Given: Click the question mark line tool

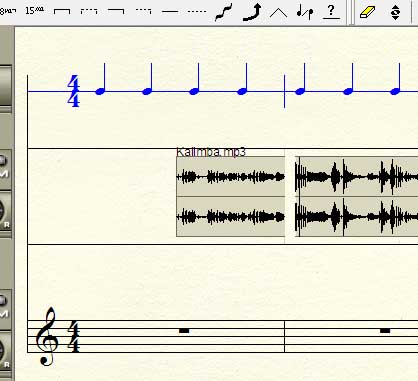Looking at the screenshot, I should coord(331,12).
